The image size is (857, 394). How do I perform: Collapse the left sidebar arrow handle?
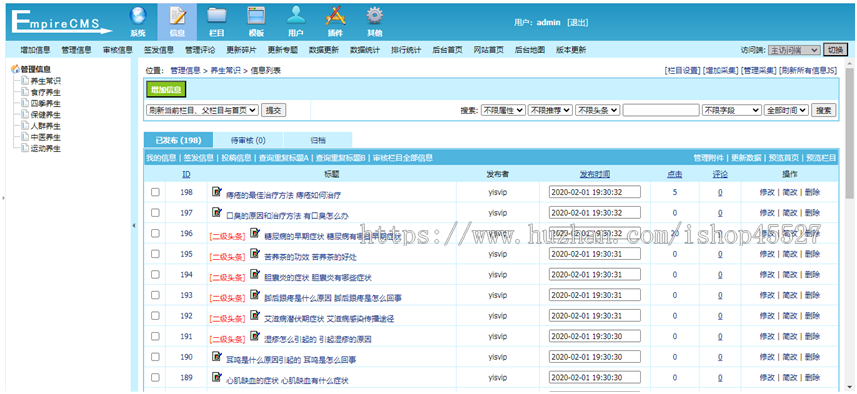134,226
